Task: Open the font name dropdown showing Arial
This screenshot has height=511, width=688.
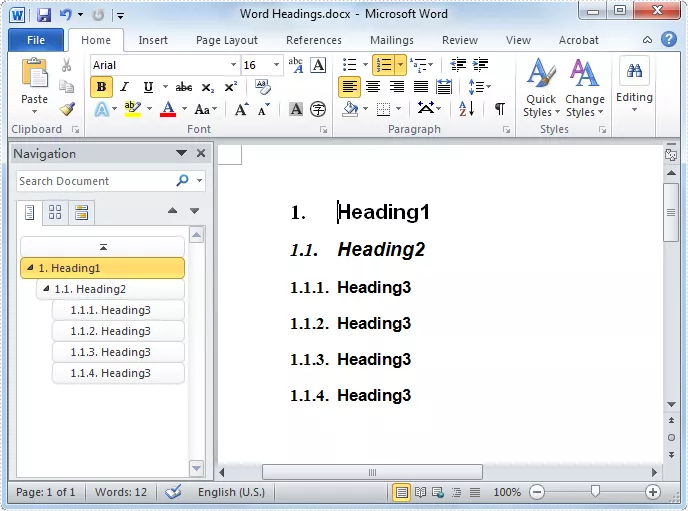Action: [x=233, y=65]
